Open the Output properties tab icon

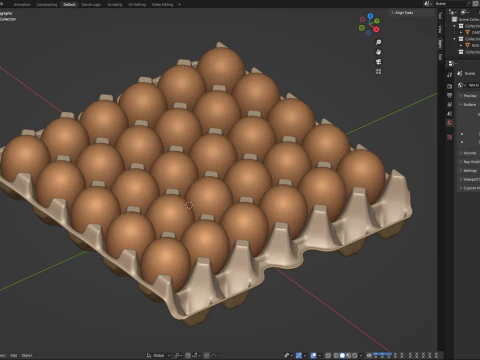click(x=450, y=96)
